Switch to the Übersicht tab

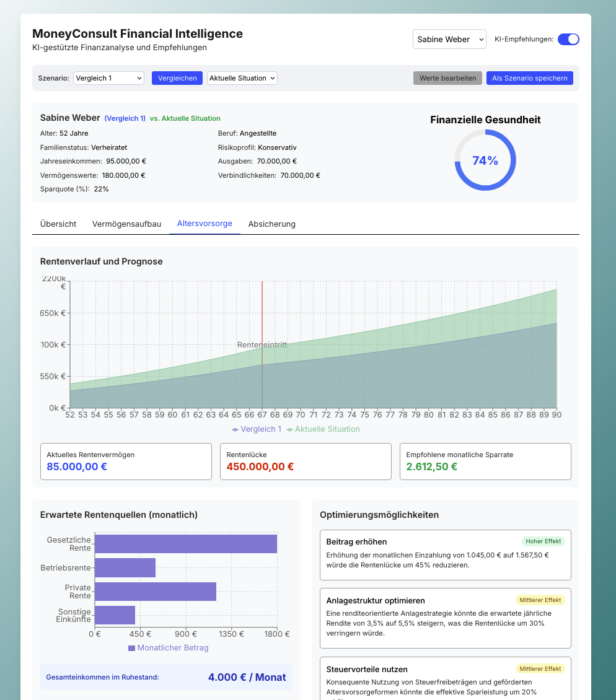click(58, 224)
